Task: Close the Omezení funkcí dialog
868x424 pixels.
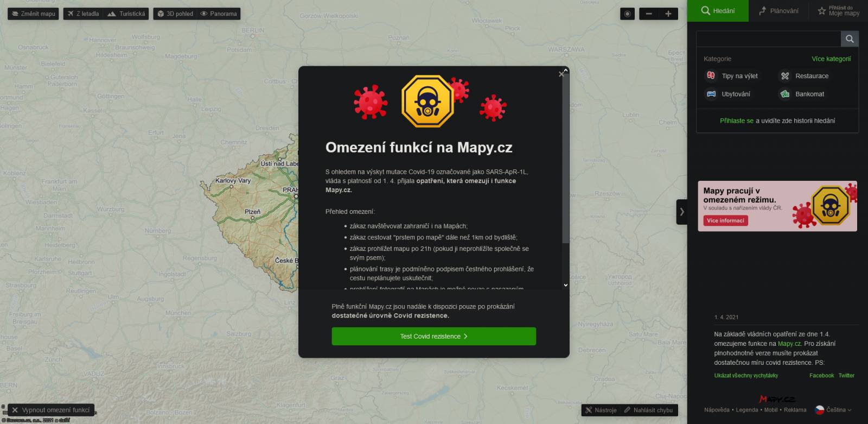Action: click(x=561, y=74)
